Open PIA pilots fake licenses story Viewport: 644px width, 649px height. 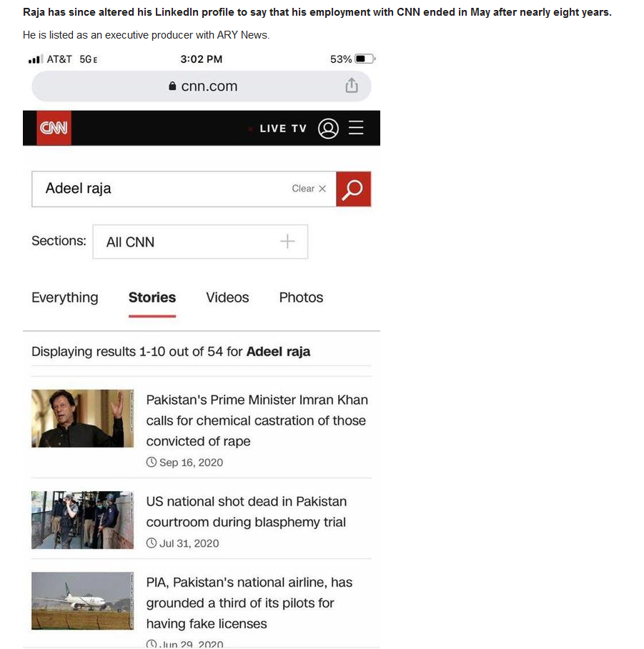pos(249,603)
